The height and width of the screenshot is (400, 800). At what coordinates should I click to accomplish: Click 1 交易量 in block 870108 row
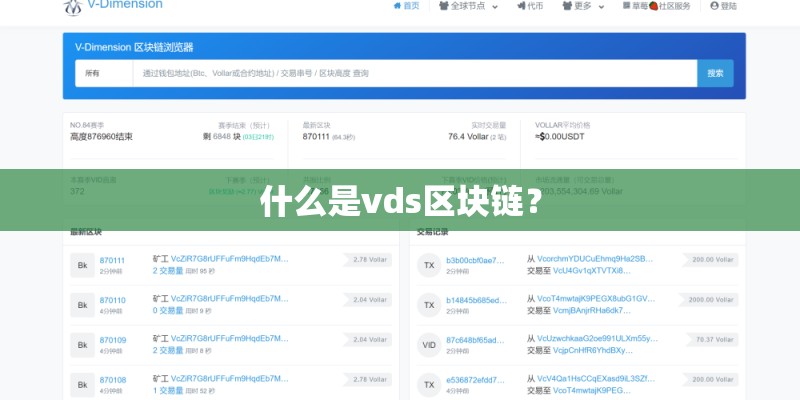pos(168,390)
